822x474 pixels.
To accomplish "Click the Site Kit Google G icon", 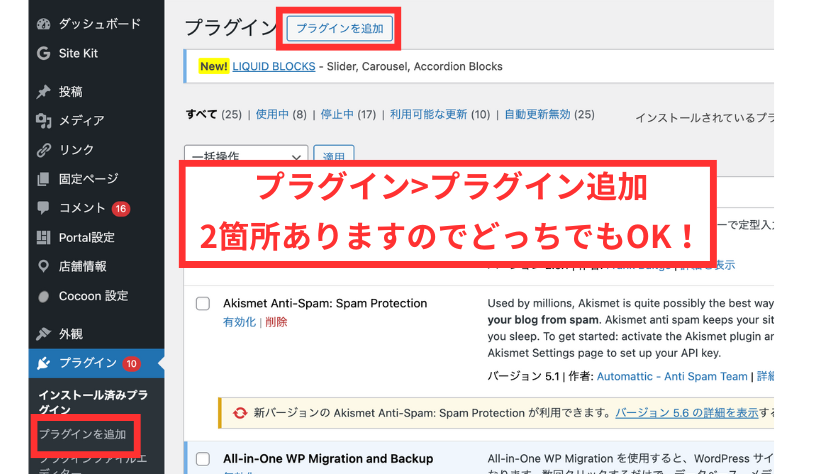I will coord(44,53).
